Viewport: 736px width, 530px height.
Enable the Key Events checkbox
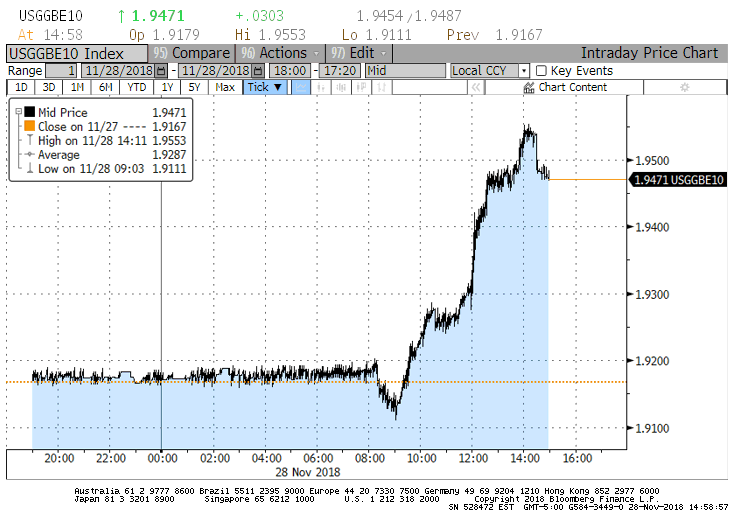point(541,71)
